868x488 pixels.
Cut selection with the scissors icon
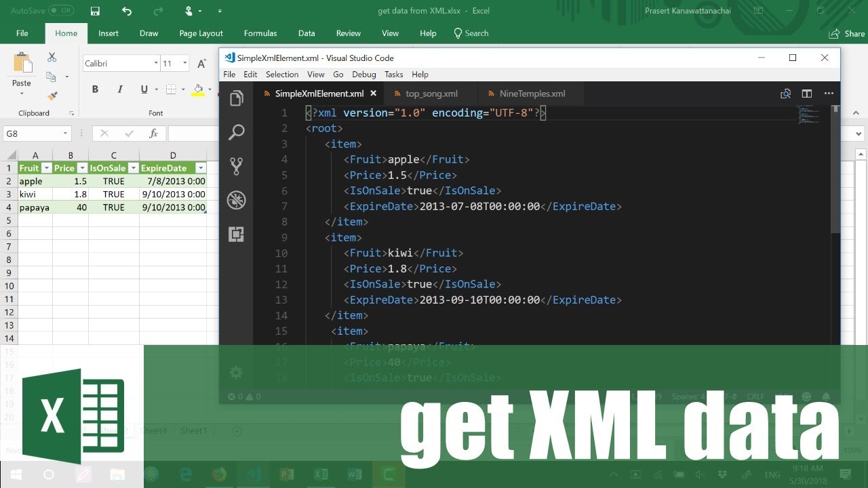click(x=52, y=58)
